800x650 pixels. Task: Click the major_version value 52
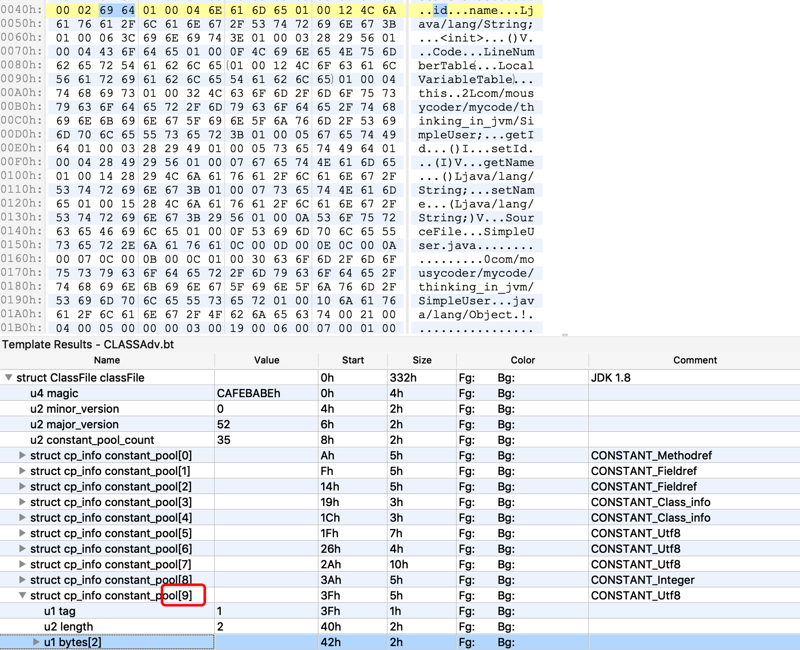pos(223,424)
